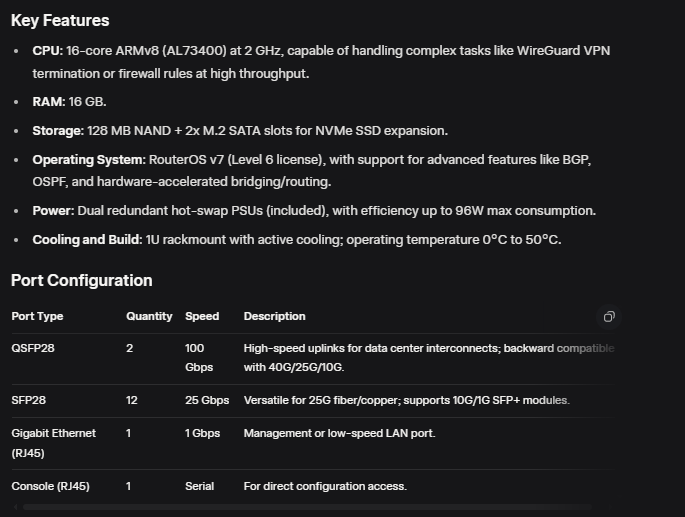Click the 25 Gbps speed cell
The height and width of the screenshot is (517, 685).
207,401
